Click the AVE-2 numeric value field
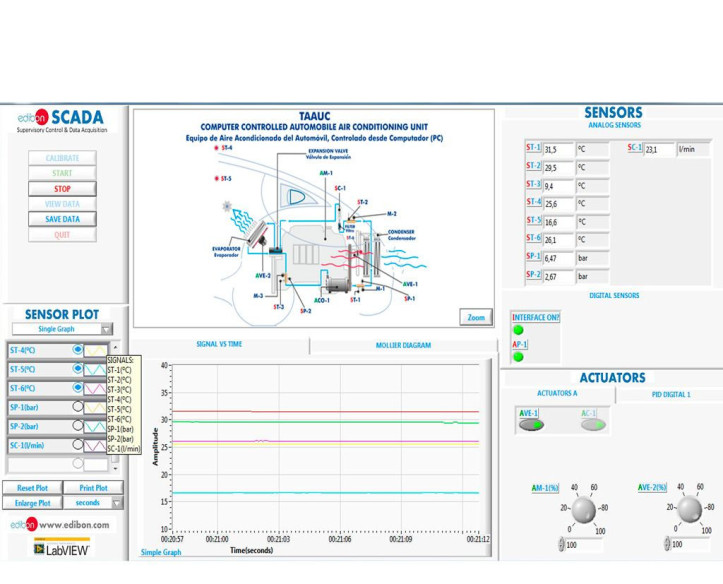The width and height of the screenshot is (723, 584). click(x=689, y=544)
